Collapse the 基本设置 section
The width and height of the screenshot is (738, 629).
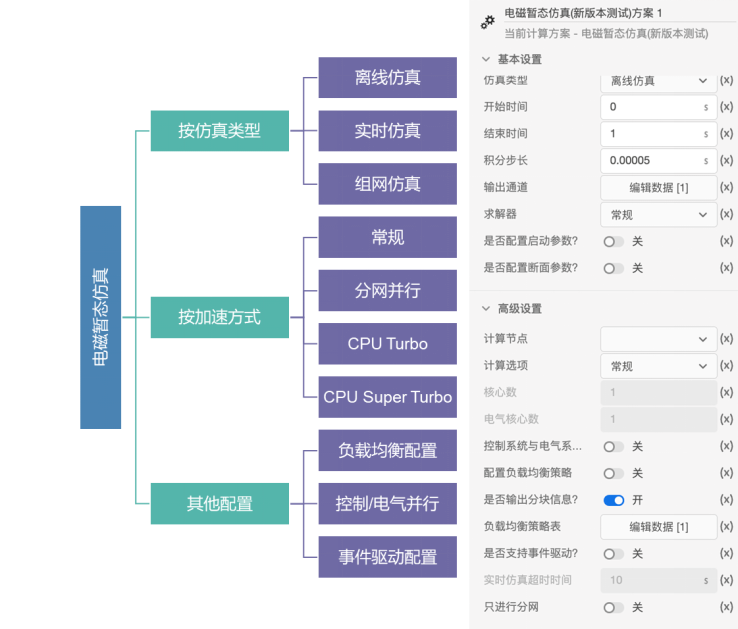pyautogui.click(x=487, y=59)
